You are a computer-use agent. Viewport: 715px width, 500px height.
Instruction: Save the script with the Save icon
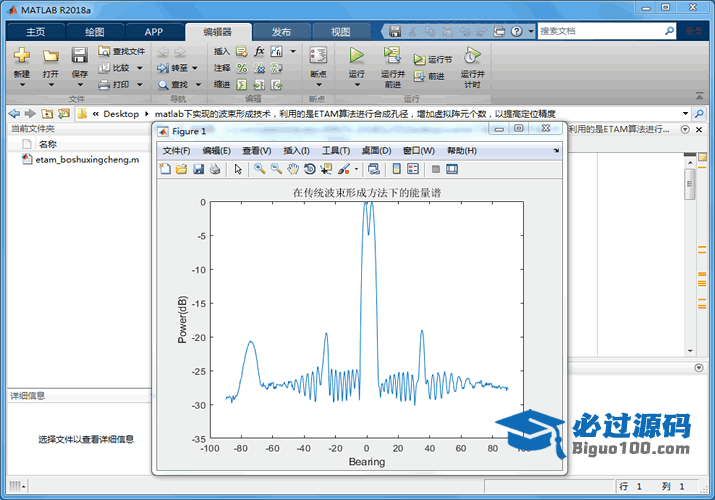[79, 56]
